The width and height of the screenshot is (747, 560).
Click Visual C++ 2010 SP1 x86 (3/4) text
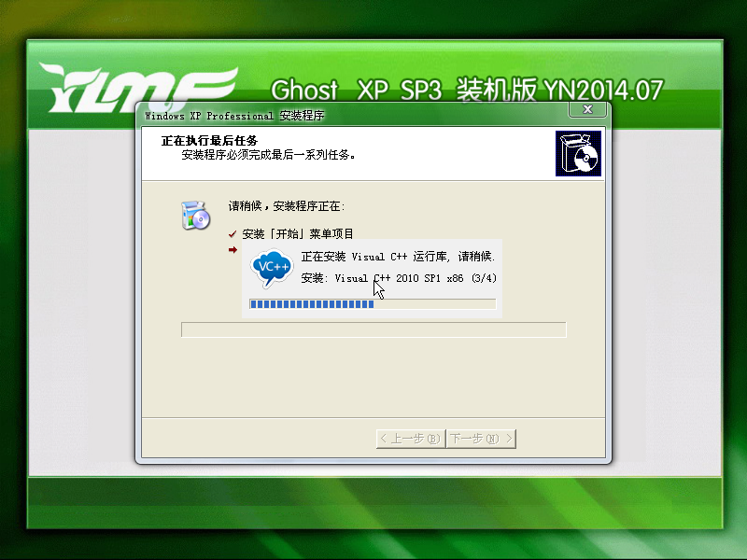416,278
